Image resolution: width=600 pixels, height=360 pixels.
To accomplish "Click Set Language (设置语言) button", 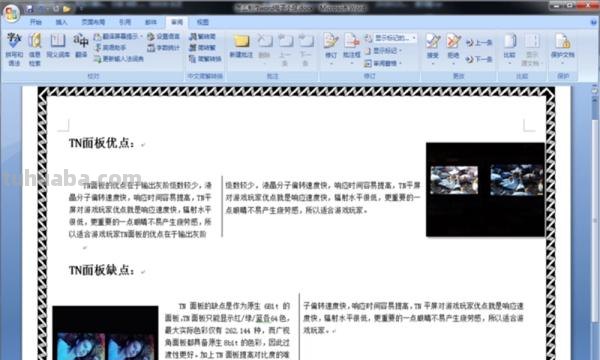I will click(164, 37).
